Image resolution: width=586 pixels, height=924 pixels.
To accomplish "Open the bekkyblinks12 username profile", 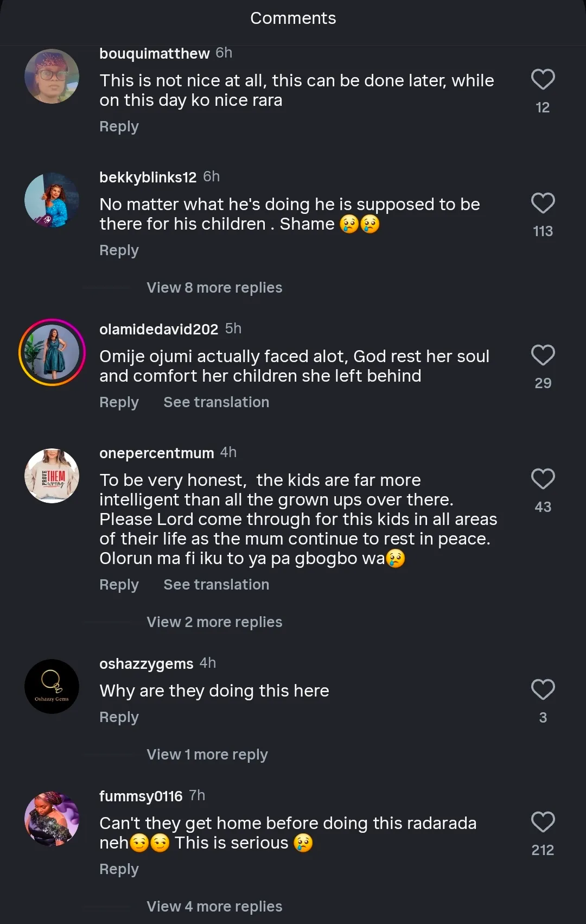I will click(x=148, y=178).
